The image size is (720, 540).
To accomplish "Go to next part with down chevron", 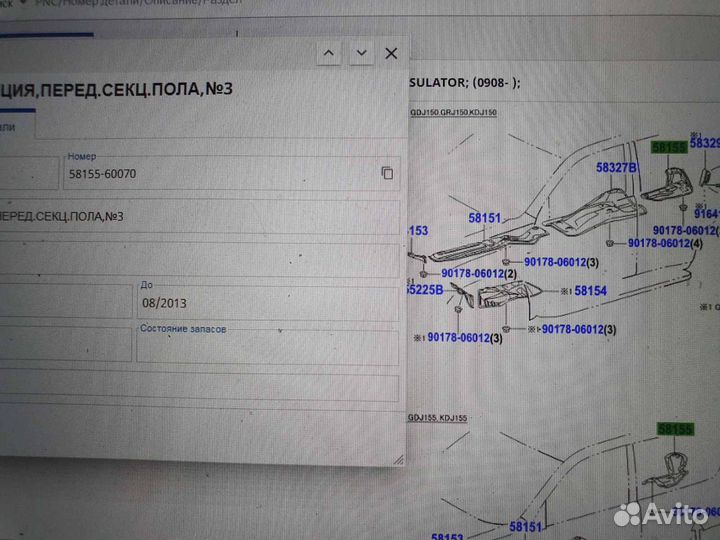I will click(360, 53).
